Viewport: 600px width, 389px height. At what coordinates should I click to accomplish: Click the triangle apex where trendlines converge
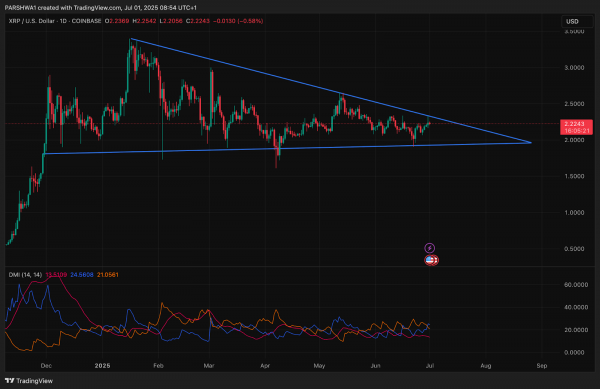point(530,143)
